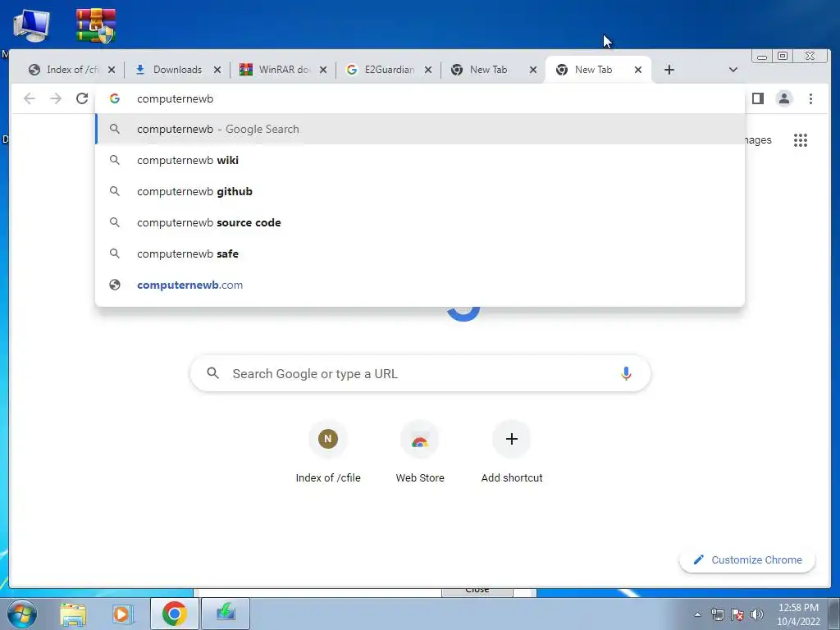Click the Chrome taskbar icon
Viewport: 840px width, 630px height.
click(x=174, y=614)
